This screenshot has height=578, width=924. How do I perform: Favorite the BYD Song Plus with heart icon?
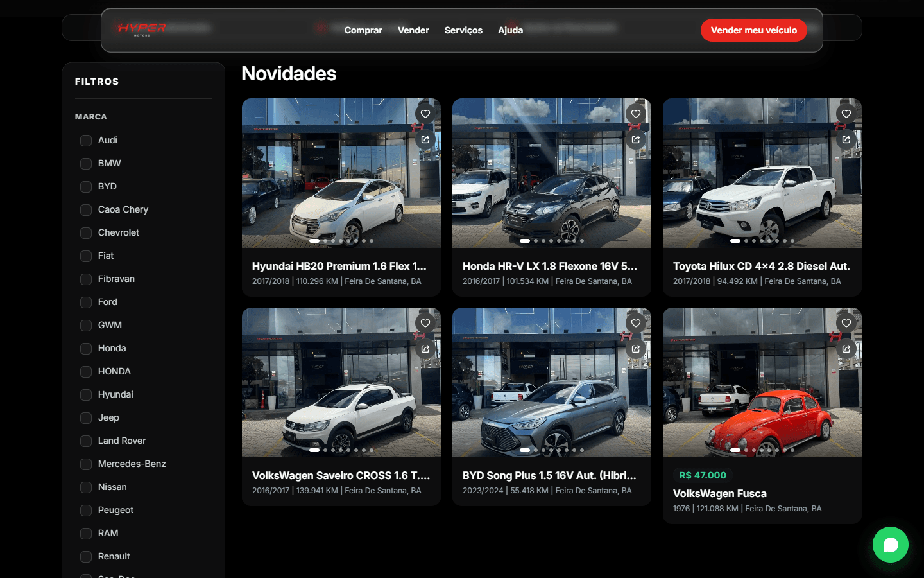636,323
